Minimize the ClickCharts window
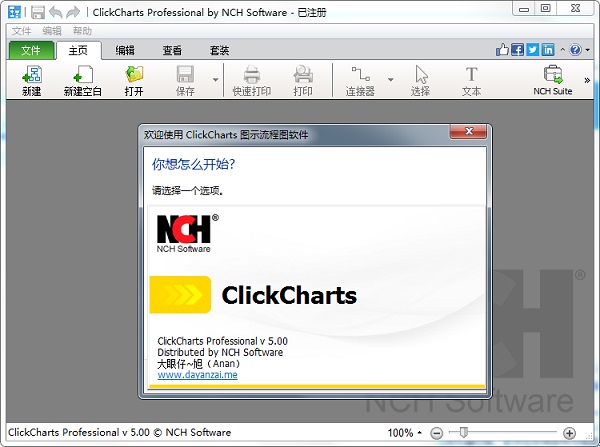Image resolution: width=600 pixels, height=447 pixels. (x=524, y=8)
